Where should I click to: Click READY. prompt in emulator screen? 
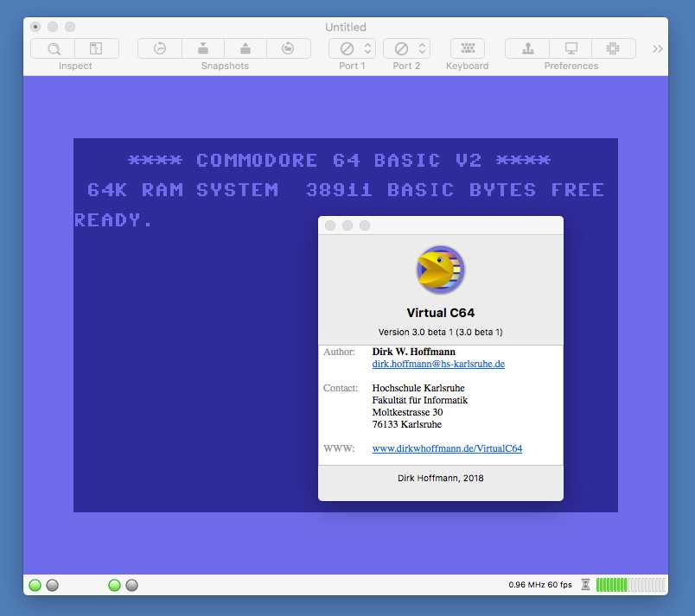[x=113, y=220]
